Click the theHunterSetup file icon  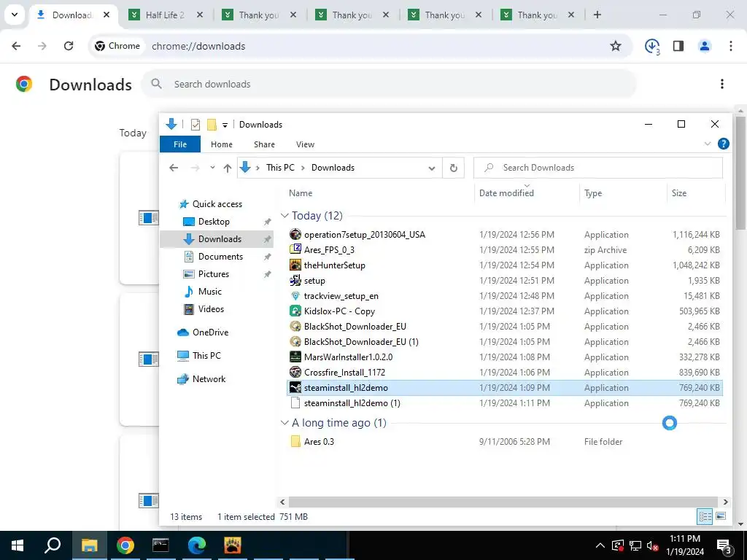(x=295, y=265)
